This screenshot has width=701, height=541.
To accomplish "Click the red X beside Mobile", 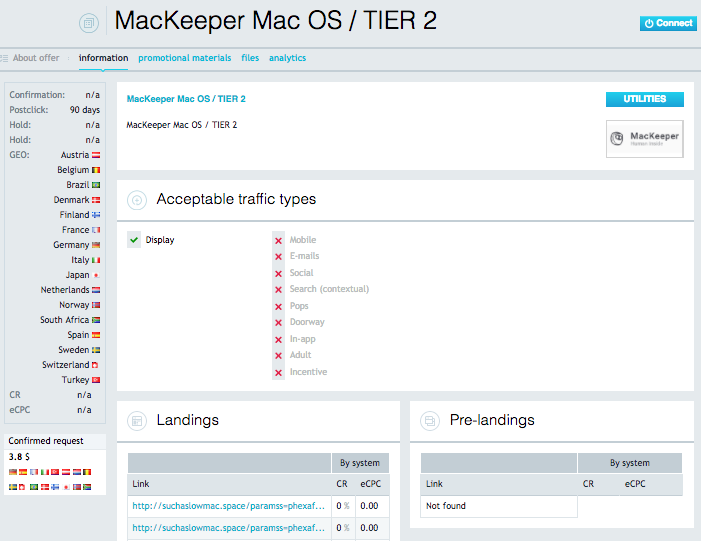I will coord(278,241).
